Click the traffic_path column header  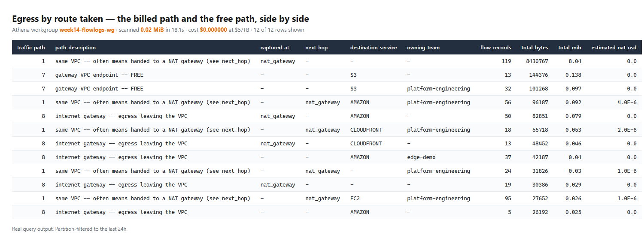pos(31,48)
